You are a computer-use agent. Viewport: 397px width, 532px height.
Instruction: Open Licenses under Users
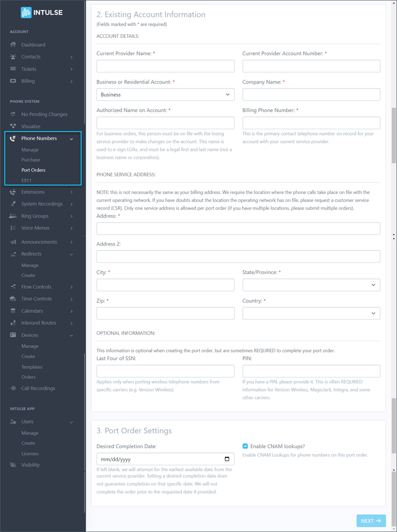tap(30, 454)
